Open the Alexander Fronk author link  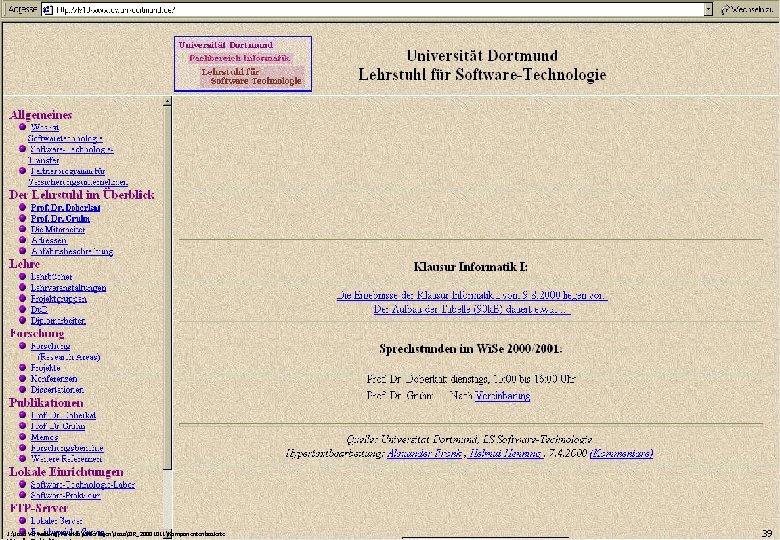[424, 453]
